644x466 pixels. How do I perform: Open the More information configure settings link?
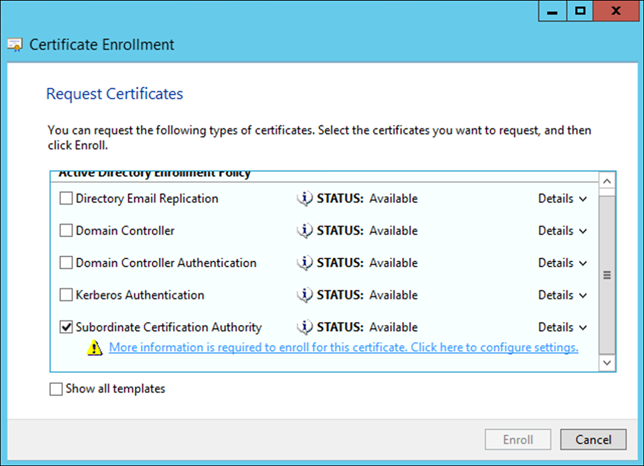(343, 348)
